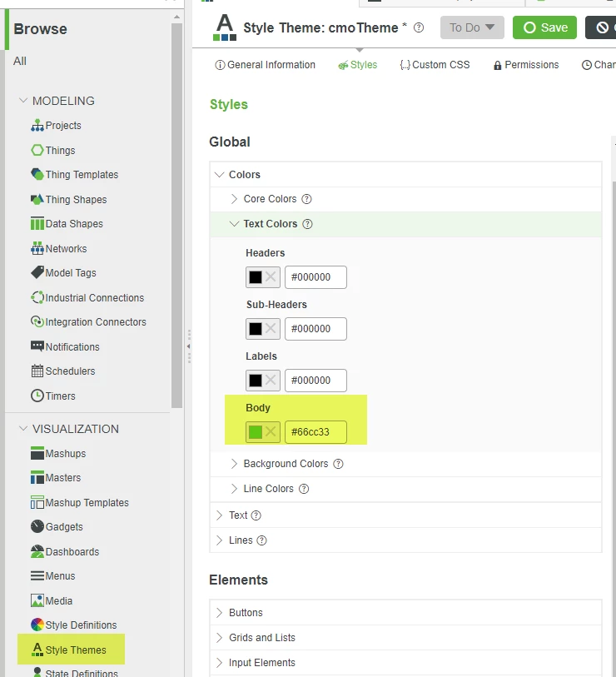Open the To Do dropdown
Screen dimensions: 616x677
coord(472,27)
